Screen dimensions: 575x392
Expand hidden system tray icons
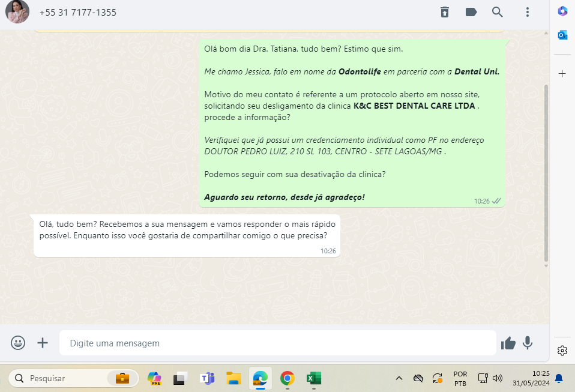(x=399, y=378)
